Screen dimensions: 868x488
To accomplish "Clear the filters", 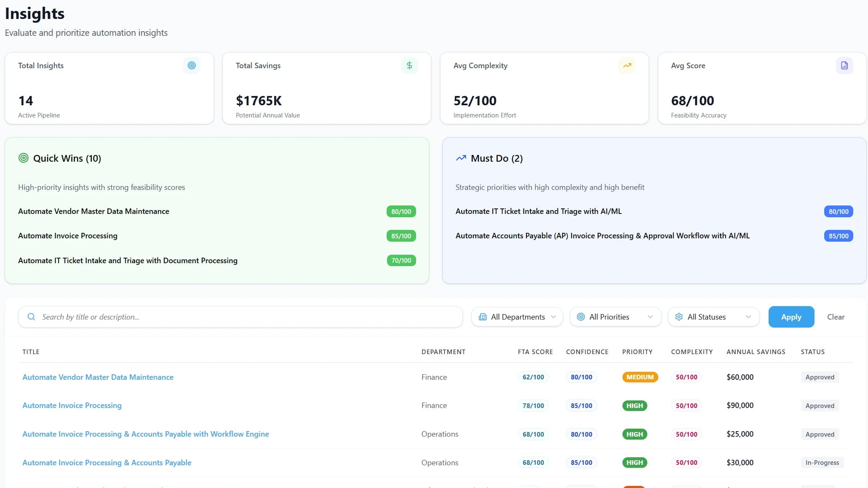I will 836,317.
